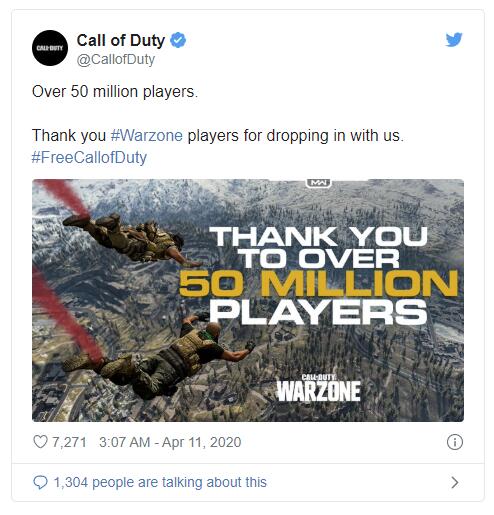Click the speech bubble reply icon
The height and width of the screenshot is (515, 494).
(x=41, y=482)
